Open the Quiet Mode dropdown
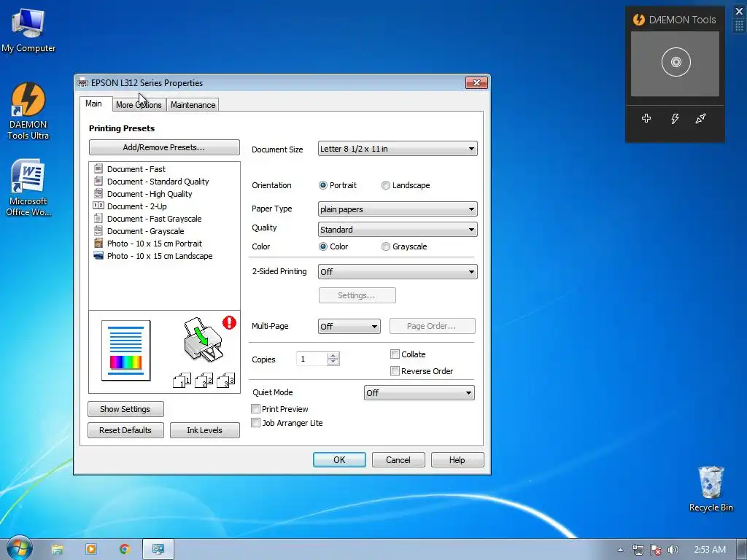This screenshot has height=560, width=747. 419,393
